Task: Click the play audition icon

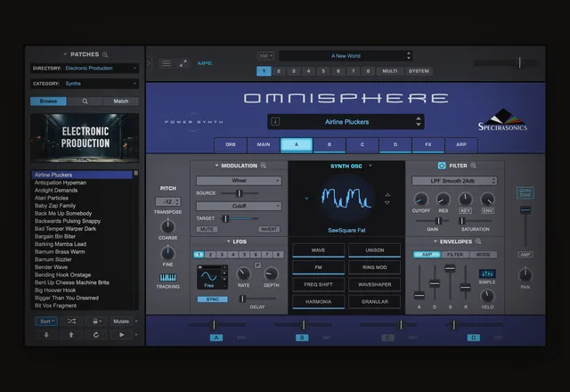Action: (121, 335)
